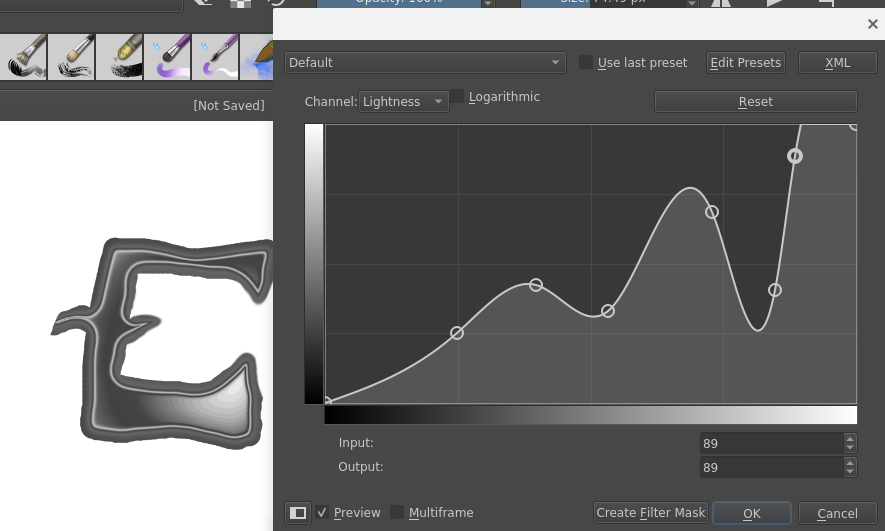Select the highlighted curve point near the top right
Screen dimensions: 885x531
tap(795, 156)
